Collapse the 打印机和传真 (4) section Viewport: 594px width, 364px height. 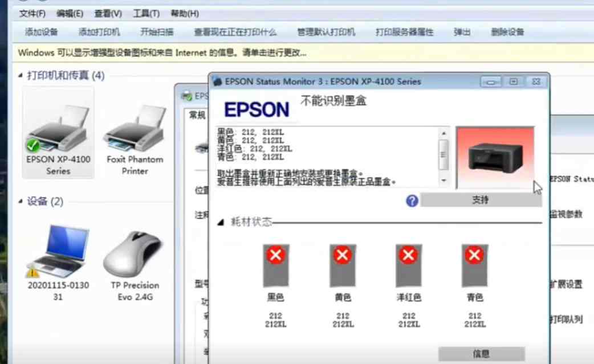pyautogui.click(x=21, y=76)
